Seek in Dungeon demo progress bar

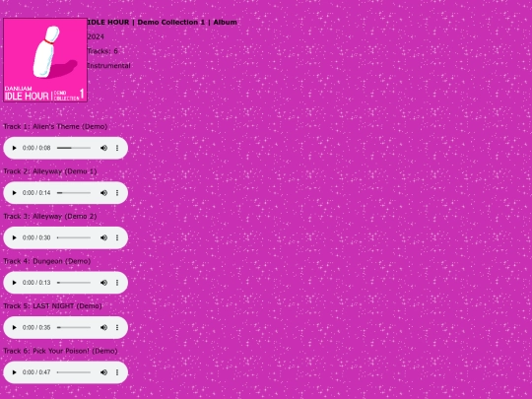(74, 283)
